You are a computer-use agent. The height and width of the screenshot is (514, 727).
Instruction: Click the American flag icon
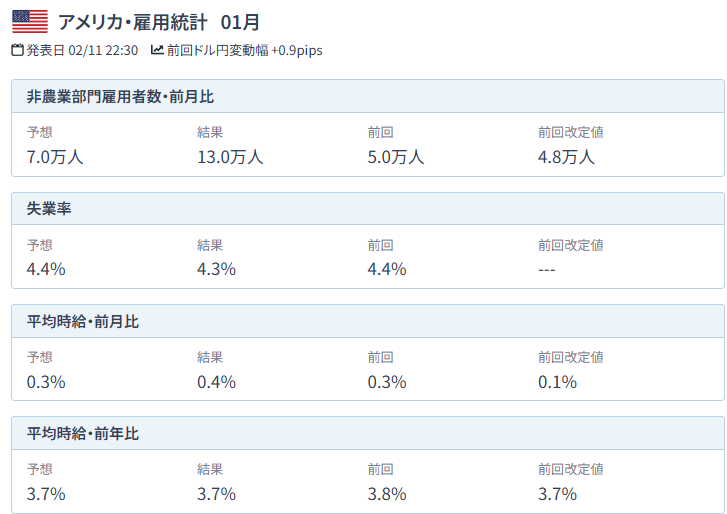[x=29, y=21]
